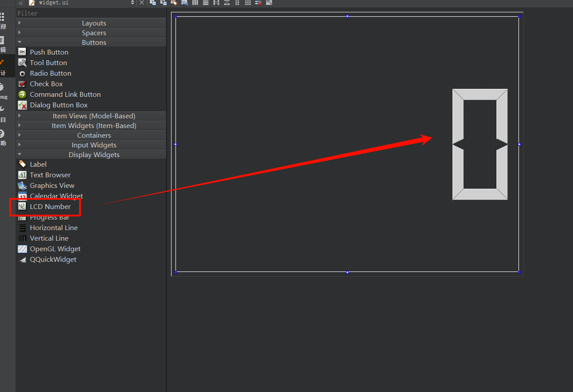Choose the Command Link Button widget
Screen dimensions: 573x392
65,95
